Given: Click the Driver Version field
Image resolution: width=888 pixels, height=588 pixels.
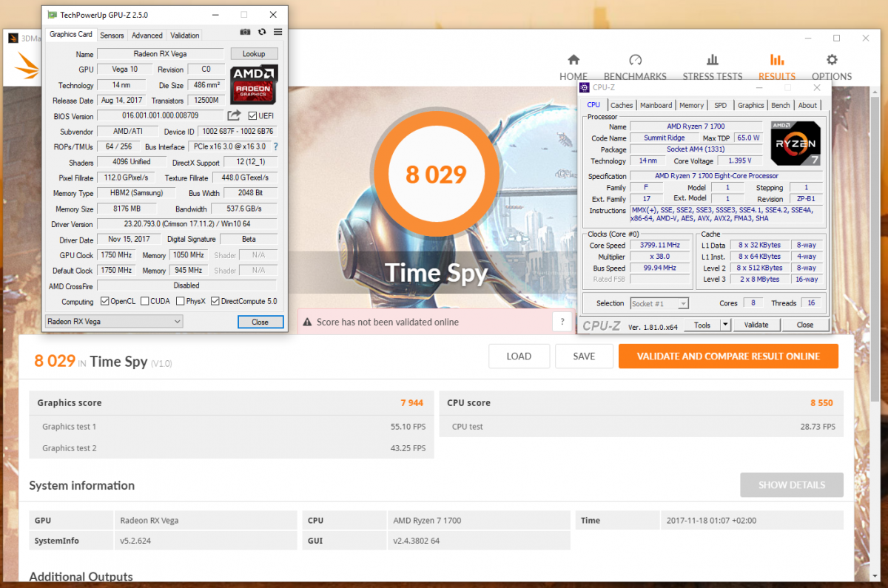Looking at the screenshot, I should click(x=186, y=223).
